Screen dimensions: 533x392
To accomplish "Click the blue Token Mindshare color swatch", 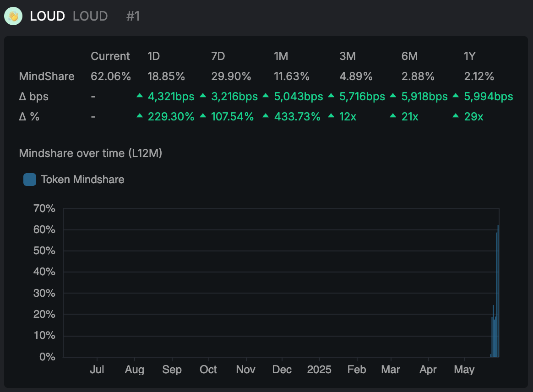I will coord(30,180).
